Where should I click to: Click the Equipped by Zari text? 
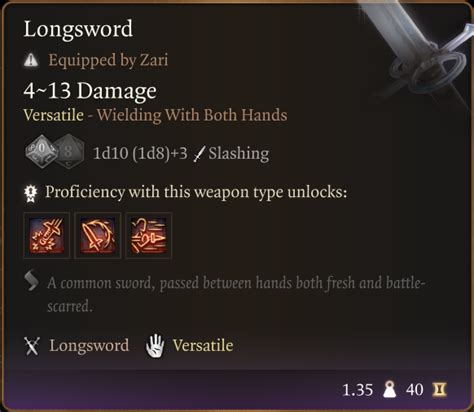(x=108, y=61)
